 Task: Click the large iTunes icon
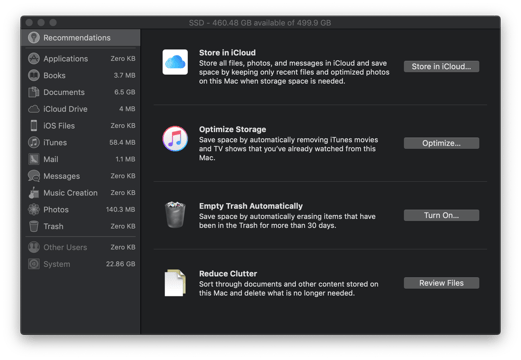point(175,139)
